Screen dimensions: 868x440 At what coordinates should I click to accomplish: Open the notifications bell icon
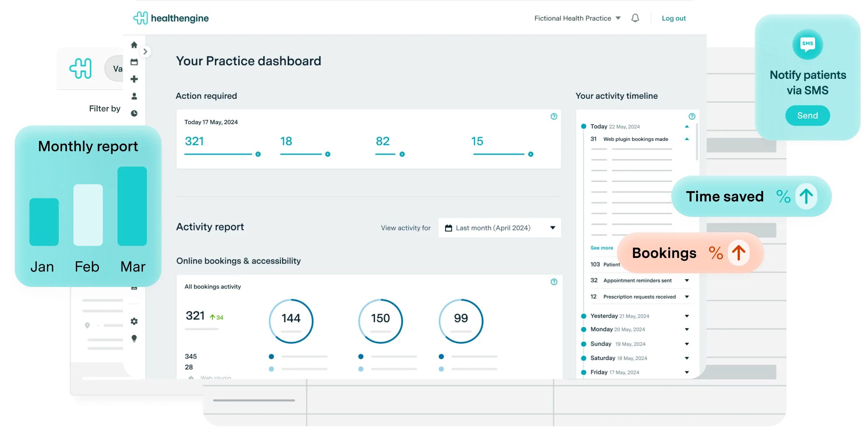click(635, 18)
